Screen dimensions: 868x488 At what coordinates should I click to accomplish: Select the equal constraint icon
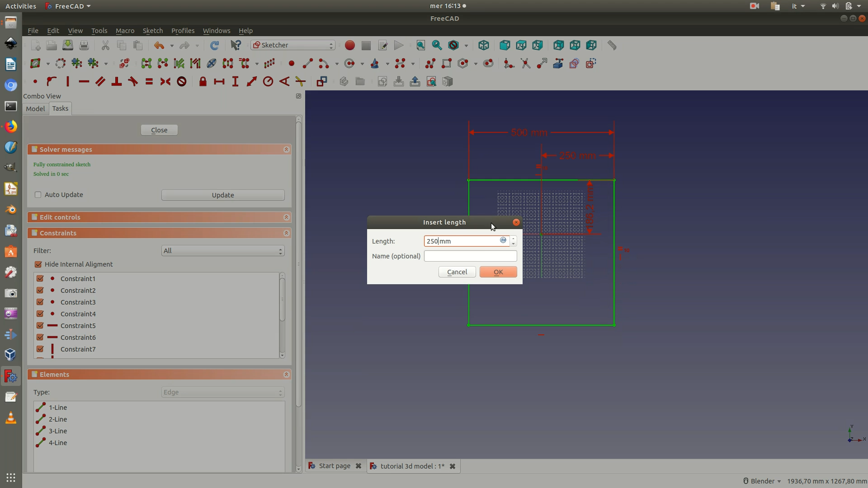[149, 81]
